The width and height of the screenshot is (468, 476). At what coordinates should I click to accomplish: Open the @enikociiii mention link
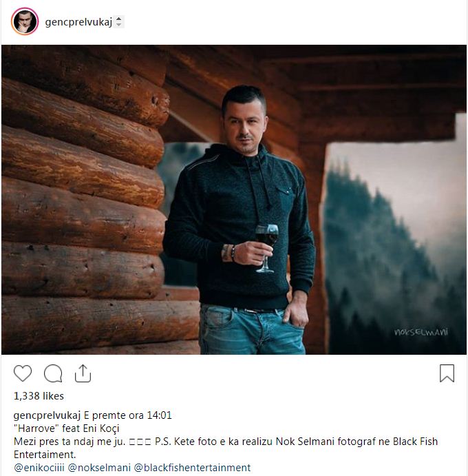coord(39,468)
